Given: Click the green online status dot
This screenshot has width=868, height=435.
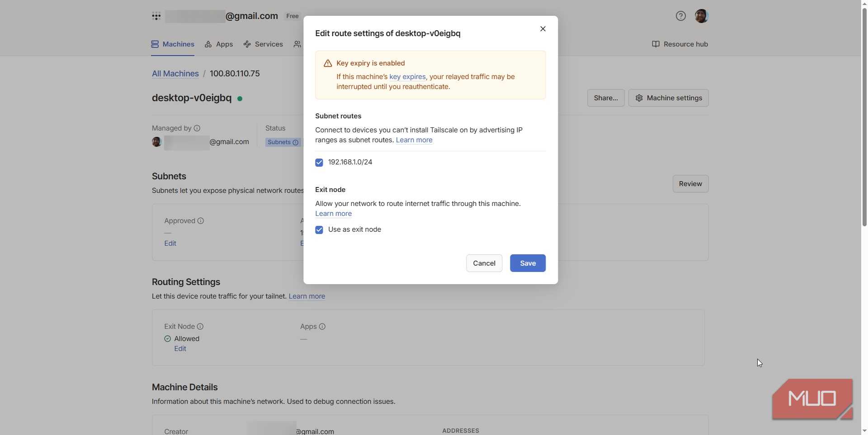Looking at the screenshot, I should click(240, 98).
